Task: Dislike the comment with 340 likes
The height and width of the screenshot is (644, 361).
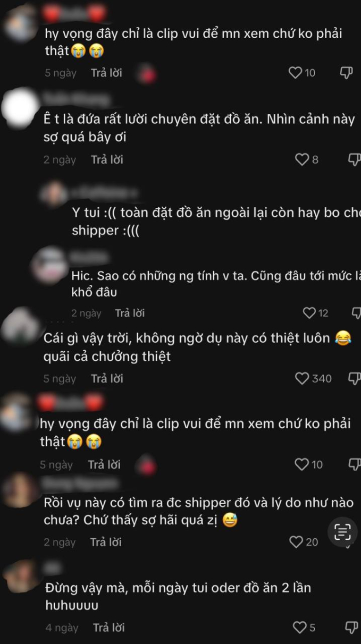Action: point(354,378)
